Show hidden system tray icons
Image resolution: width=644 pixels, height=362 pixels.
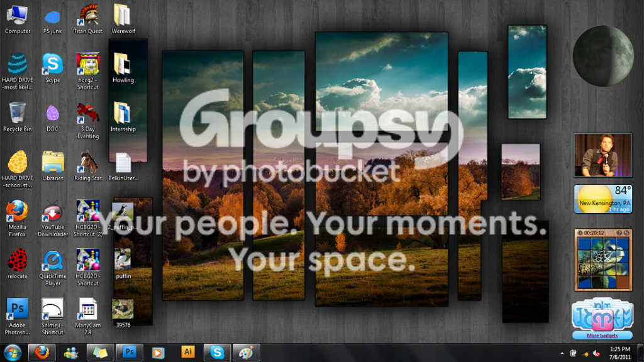(x=562, y=353)
